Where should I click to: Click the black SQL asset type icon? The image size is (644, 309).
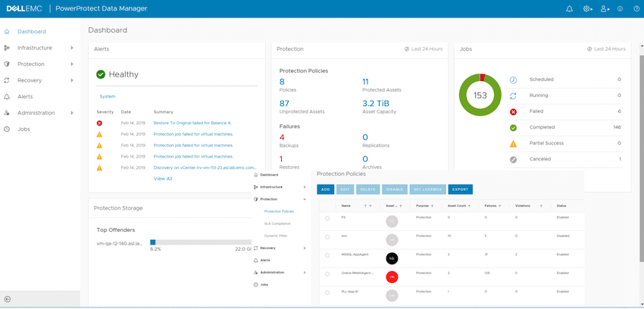pos(392,258)
